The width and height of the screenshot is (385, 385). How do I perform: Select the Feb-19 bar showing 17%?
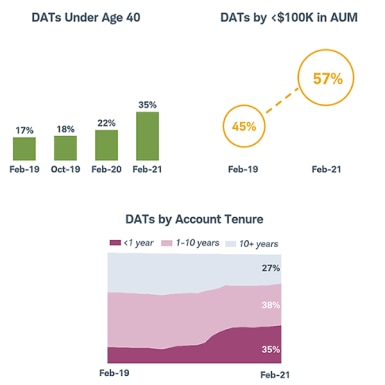[24, 149]
